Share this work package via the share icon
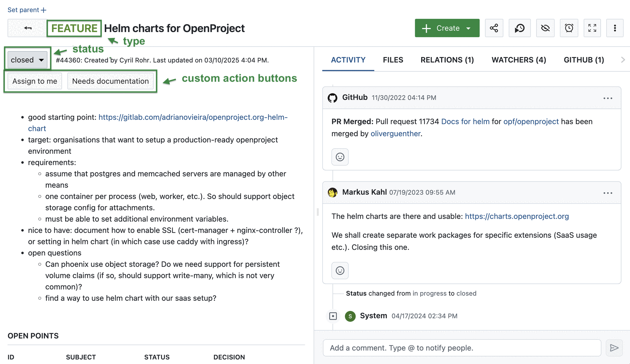The width and height of the screenshot is (630, 364). [x=494, y=28]
